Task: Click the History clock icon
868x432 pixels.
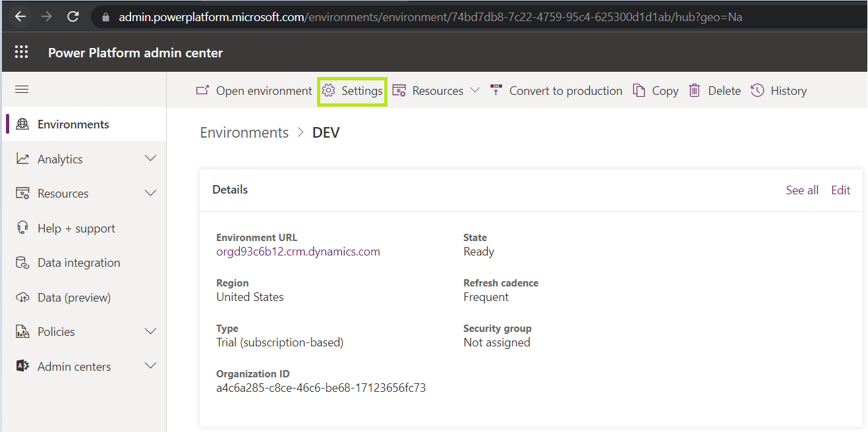Action: [x=758, y=91]
